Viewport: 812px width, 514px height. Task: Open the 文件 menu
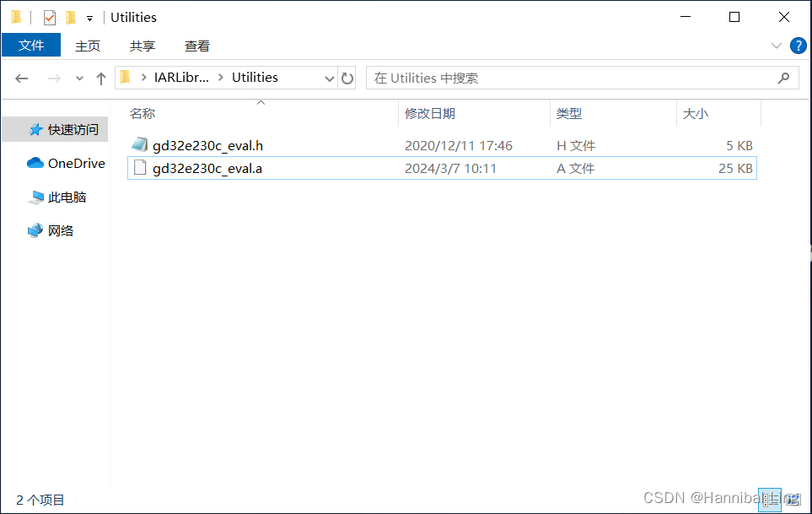[x=30, y=45]
